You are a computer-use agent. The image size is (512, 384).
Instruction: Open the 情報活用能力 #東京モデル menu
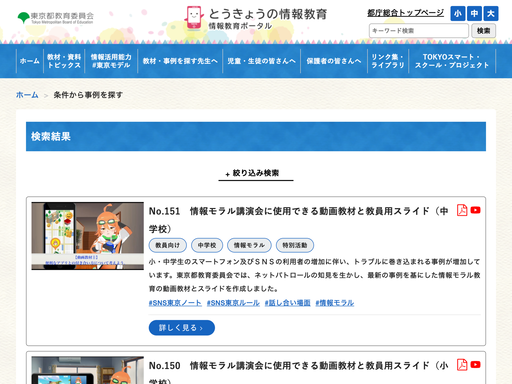pos(111,61)
